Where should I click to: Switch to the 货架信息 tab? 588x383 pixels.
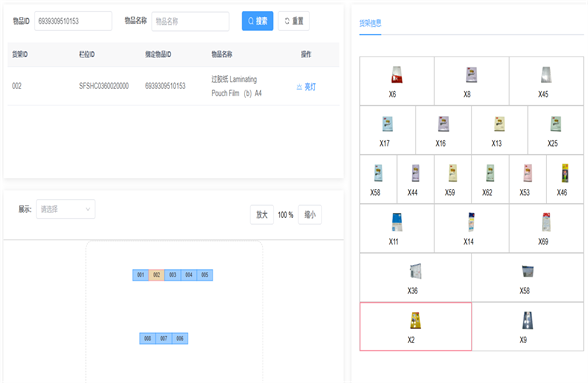[370, 23]
